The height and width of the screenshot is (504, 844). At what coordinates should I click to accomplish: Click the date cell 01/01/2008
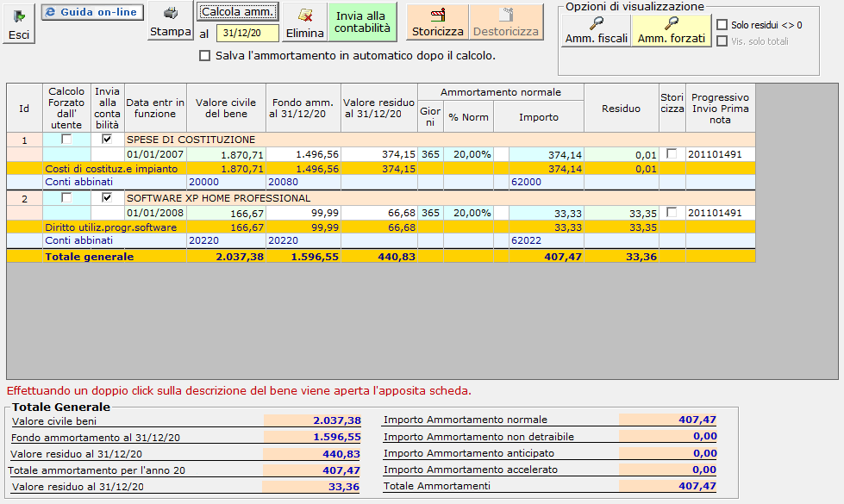(x=155, y=213)
